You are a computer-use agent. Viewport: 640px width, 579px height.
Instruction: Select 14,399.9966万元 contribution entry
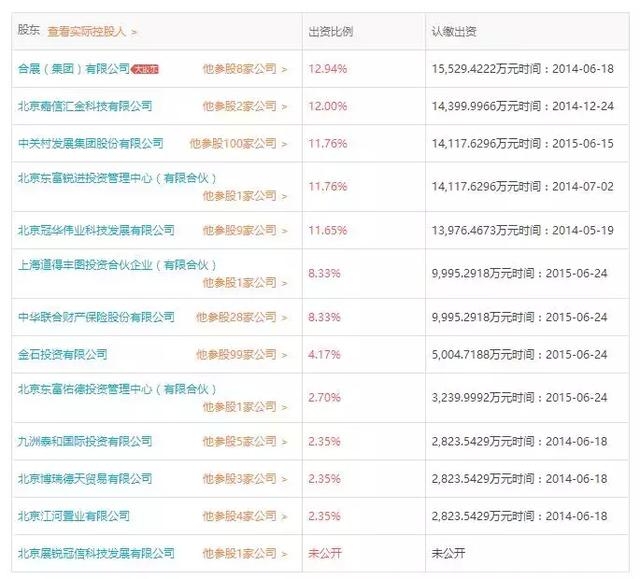point(522,106)
